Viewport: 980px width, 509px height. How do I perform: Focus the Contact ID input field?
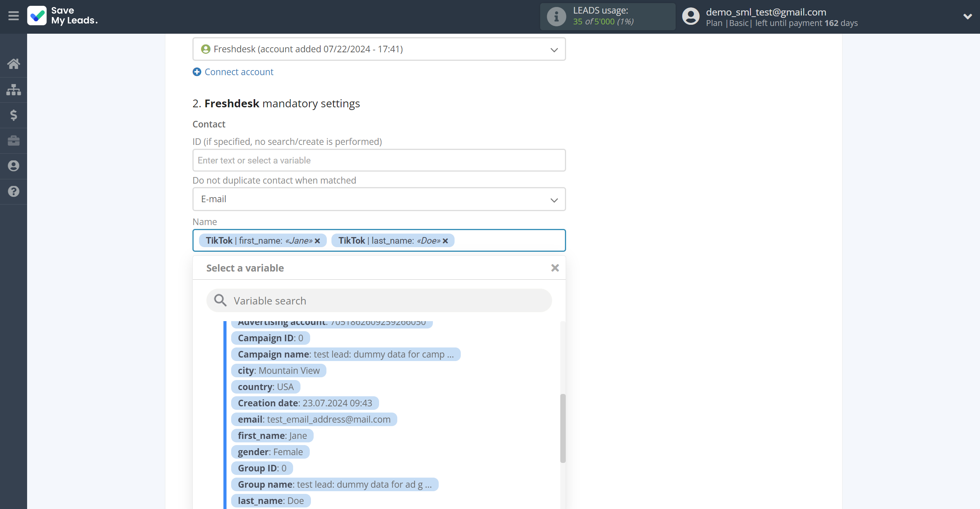point(379,160)
